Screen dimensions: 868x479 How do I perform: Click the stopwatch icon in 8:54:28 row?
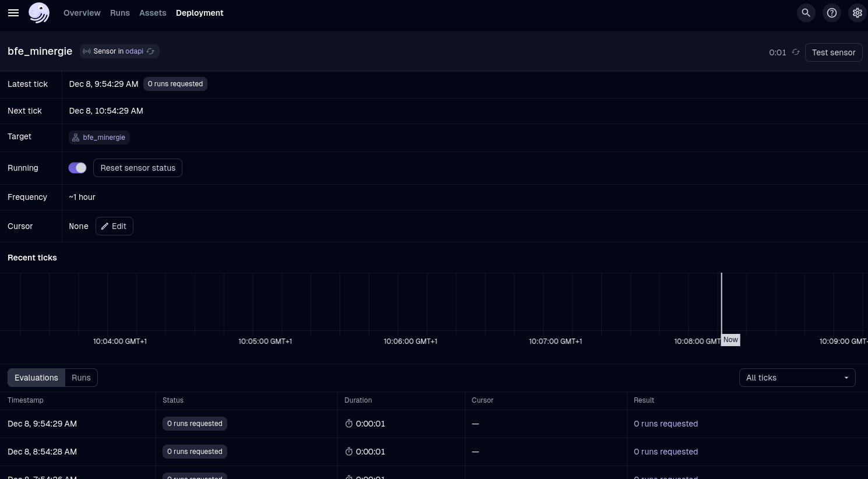[x=349, y=452]
